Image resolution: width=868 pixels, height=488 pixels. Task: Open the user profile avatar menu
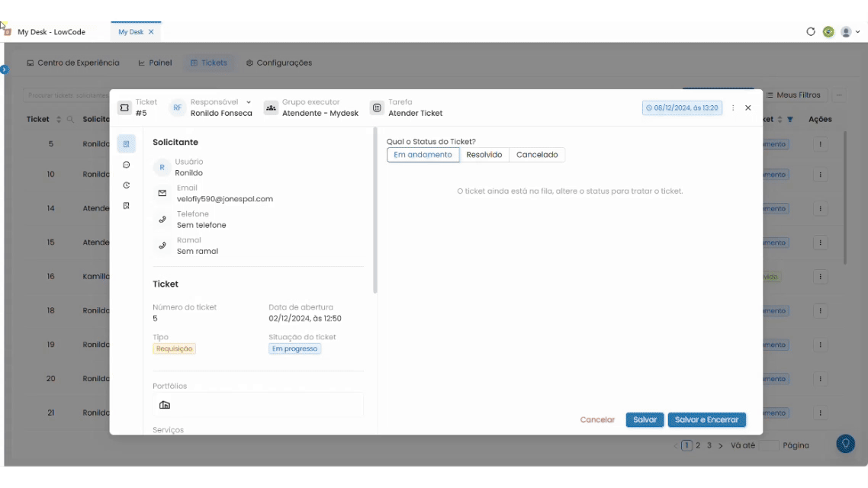tap(850, 31)
